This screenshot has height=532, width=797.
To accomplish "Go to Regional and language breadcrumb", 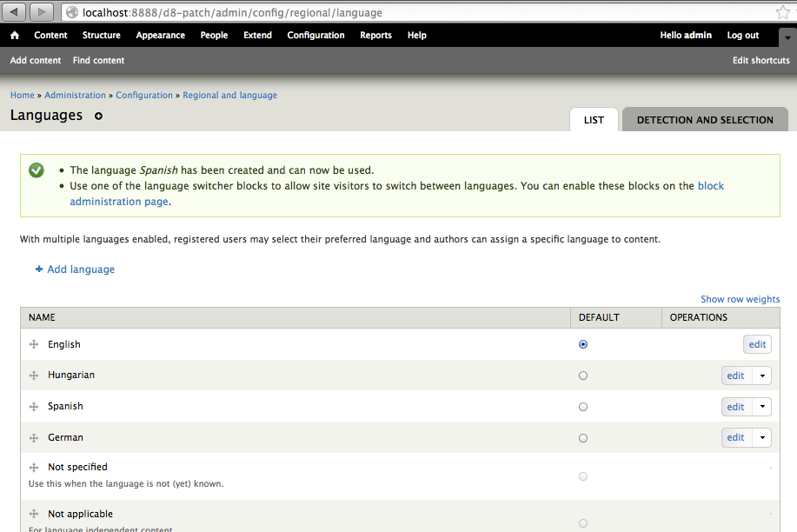I will [x=229, y=95].
